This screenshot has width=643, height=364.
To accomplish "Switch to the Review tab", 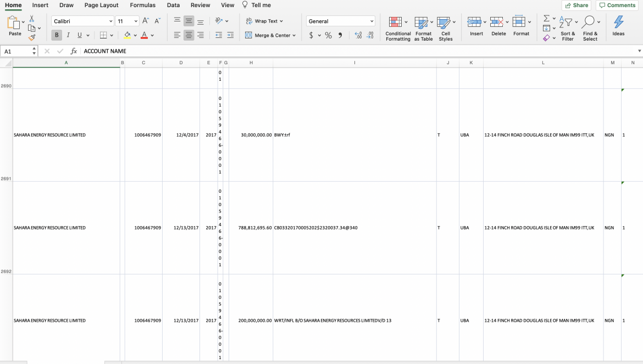I will tap(201, 5).
